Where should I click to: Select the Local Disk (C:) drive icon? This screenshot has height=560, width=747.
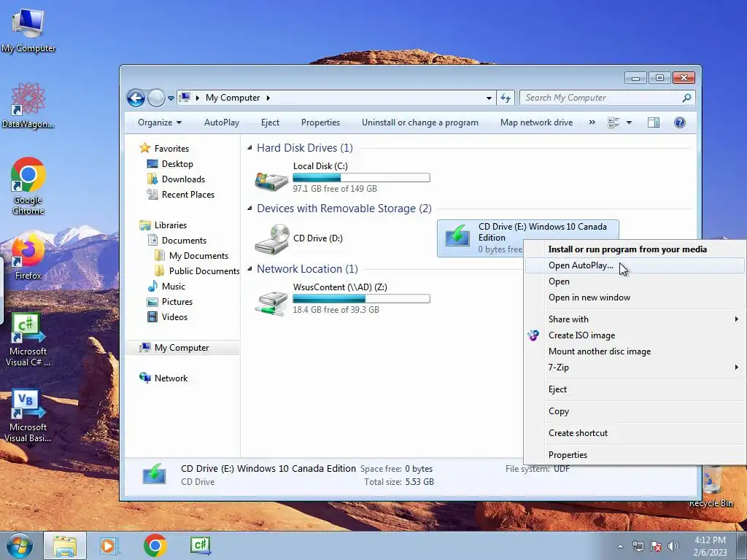(x=271, y=181)
